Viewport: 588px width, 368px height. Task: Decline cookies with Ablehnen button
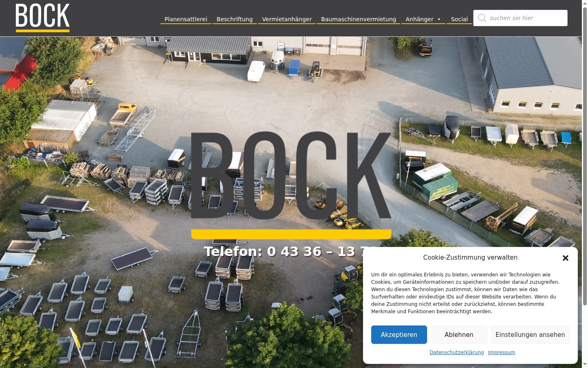[459, 334]
